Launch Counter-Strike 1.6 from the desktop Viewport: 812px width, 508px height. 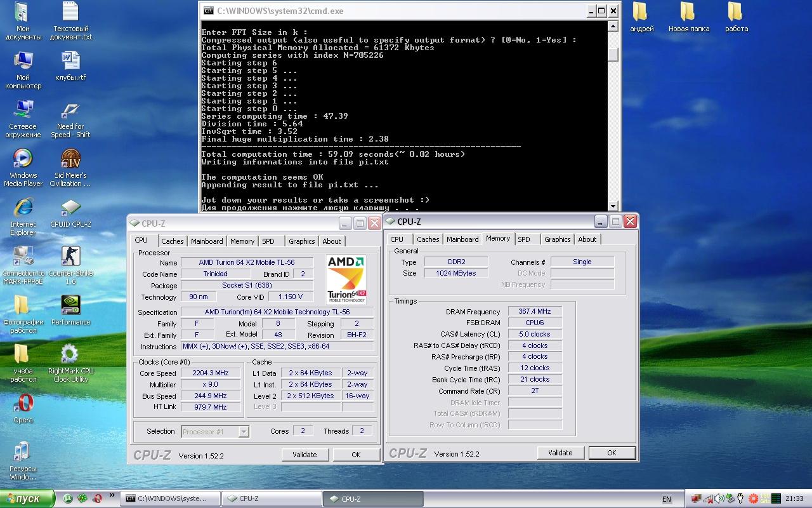point(70,264)
